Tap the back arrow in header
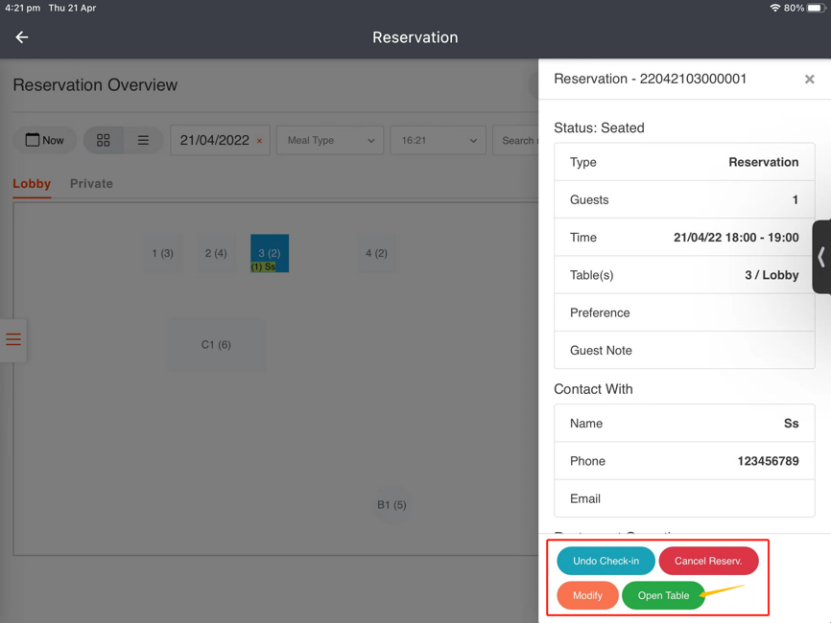831x623 pixels. point(22,37)
